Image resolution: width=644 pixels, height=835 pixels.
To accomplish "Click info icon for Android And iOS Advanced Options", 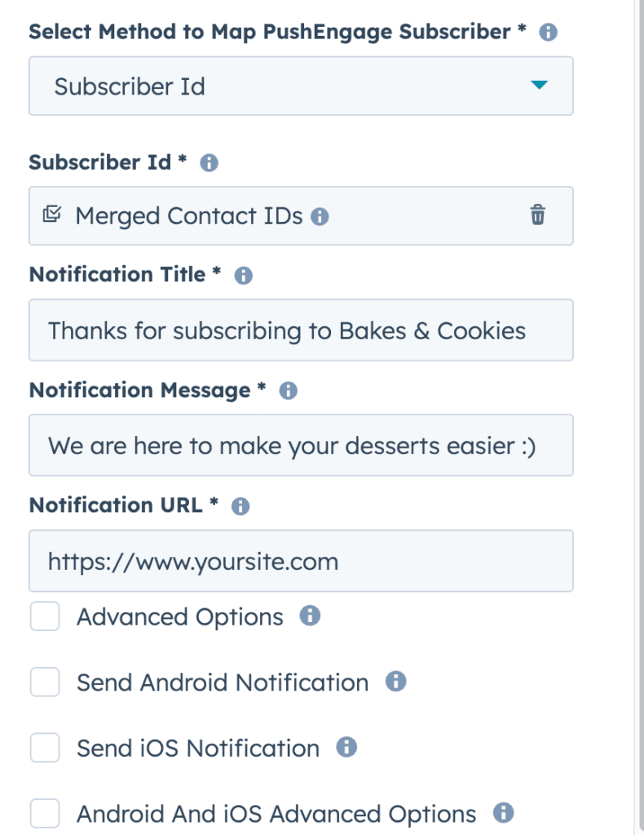I will 503,813.
